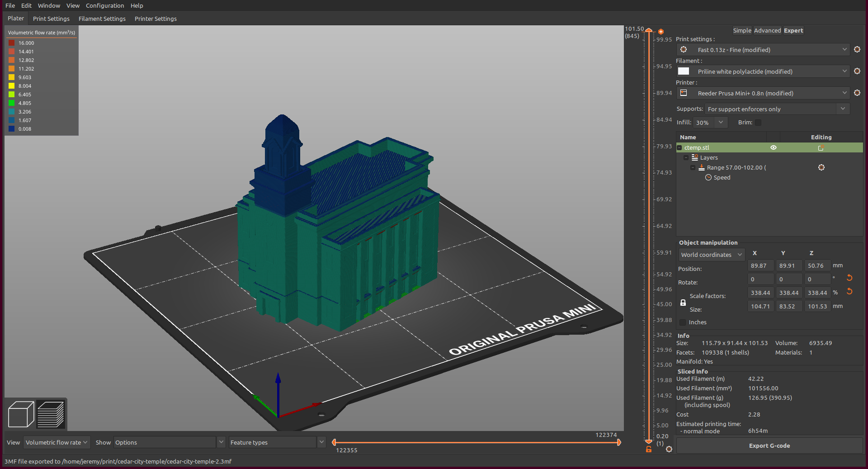Viewport: 868px width, 469px height.
Task: Open printer settings gear for Reeder Prusa Mini+
Action: 858,93
